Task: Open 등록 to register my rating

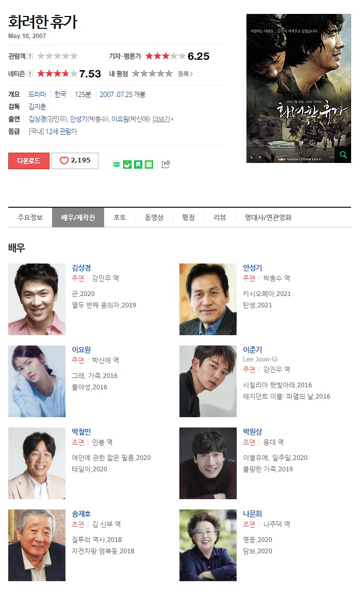Action: pyautogui.click(x=185, y=74)
